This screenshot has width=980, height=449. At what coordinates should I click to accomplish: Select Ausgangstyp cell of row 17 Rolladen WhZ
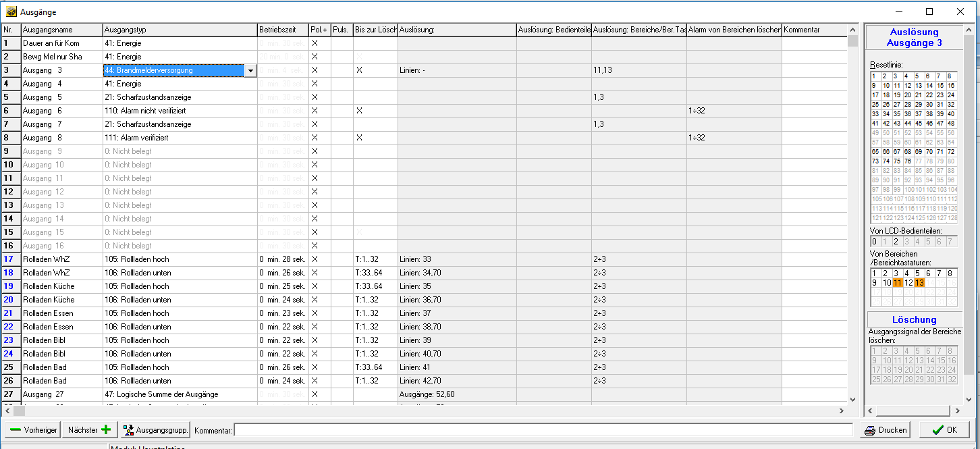(x=180, y=259)
